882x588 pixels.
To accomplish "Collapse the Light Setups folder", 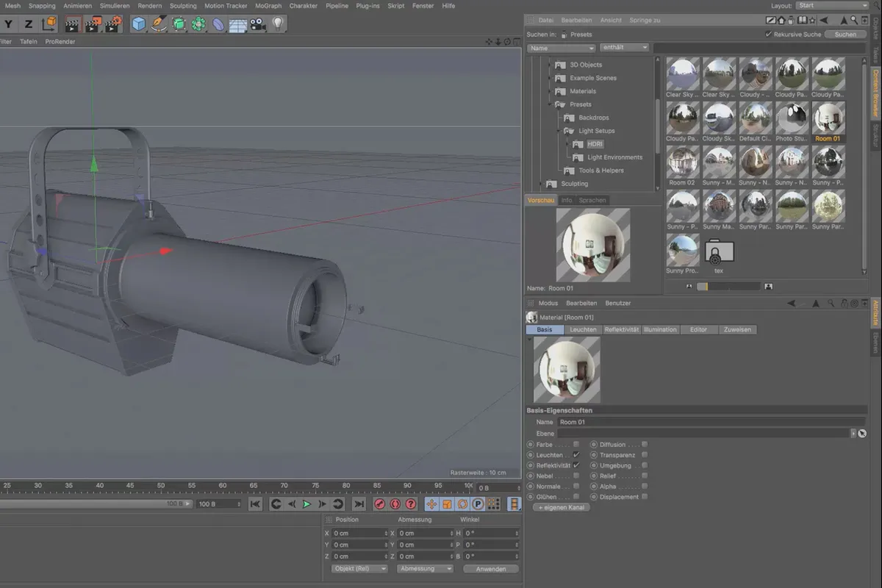I will click(x=559, y=131).
